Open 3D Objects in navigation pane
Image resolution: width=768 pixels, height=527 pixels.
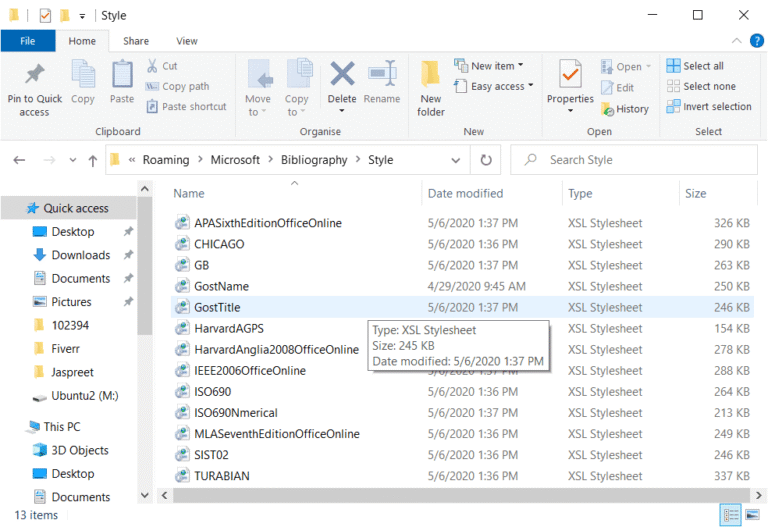click(x=80, y=450)
